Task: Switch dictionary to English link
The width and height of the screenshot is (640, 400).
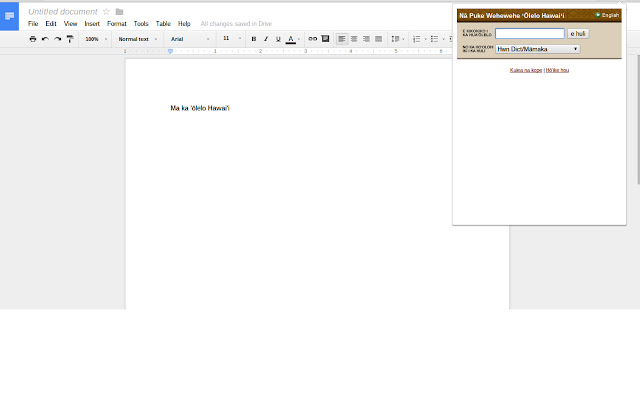Action: click(607, 15)
